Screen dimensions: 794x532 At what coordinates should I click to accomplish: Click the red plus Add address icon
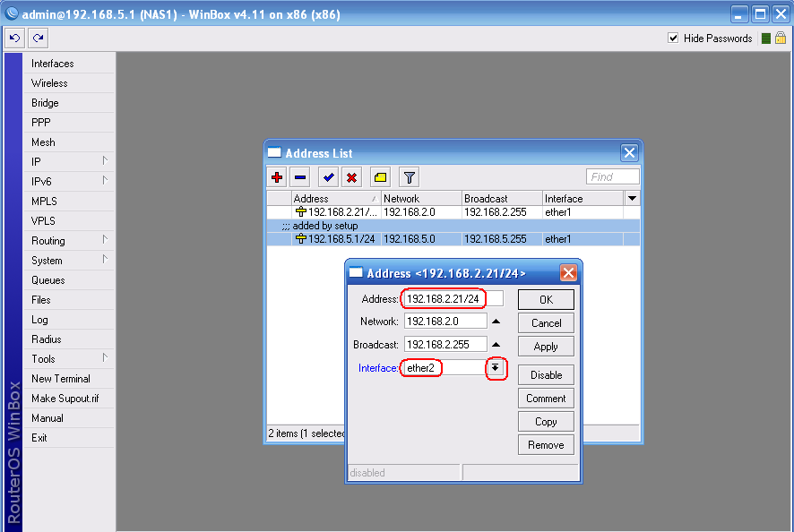click(x=277, y=177)
